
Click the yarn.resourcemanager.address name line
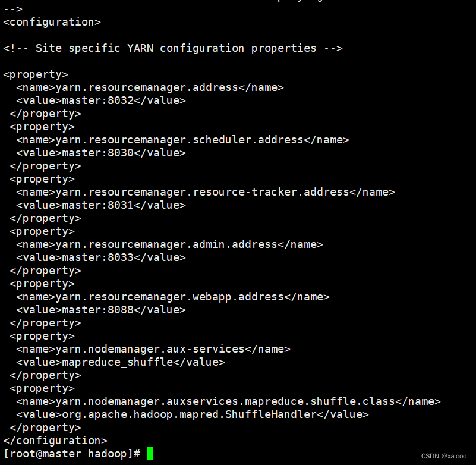150,87
